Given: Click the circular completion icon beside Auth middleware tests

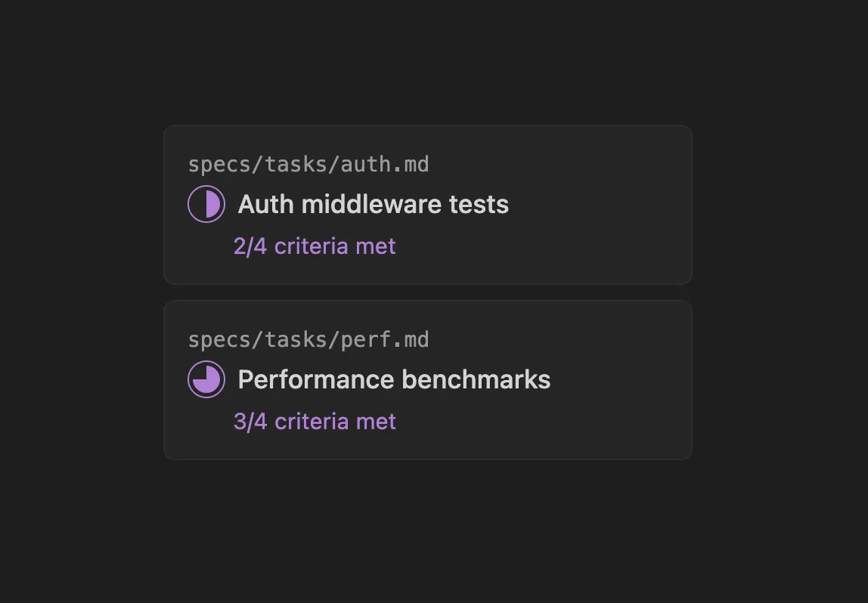Looking at the screenshot, I should pos(206,204).
